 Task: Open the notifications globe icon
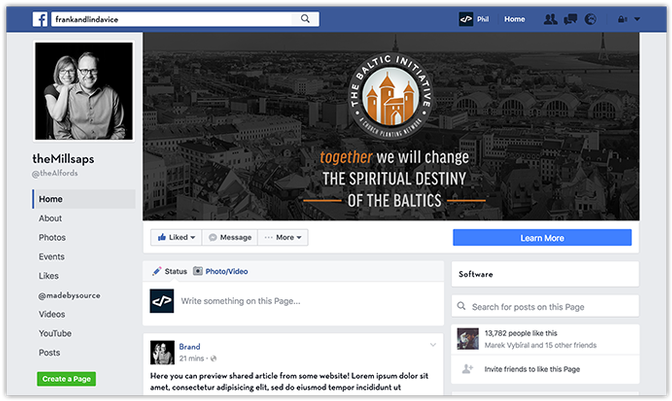pyautogui.click(x=591, y=19)
